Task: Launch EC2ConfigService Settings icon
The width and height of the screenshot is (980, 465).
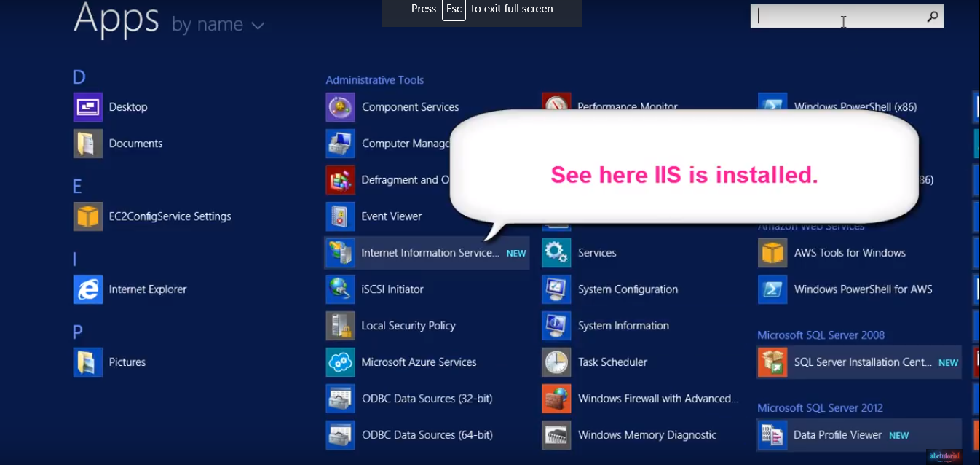Action: pyautogui.click(x=88, y=216)
